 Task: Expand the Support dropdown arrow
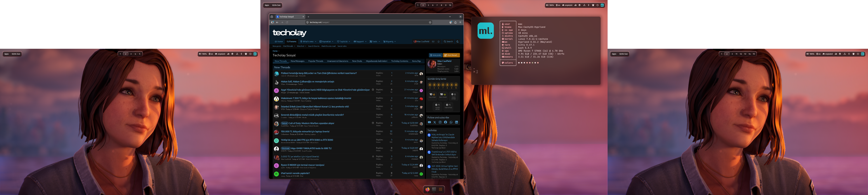366,42
